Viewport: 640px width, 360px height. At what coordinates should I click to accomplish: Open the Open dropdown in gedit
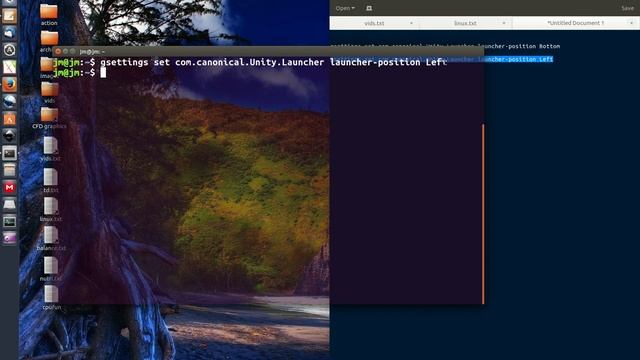[x=345, y=8]
